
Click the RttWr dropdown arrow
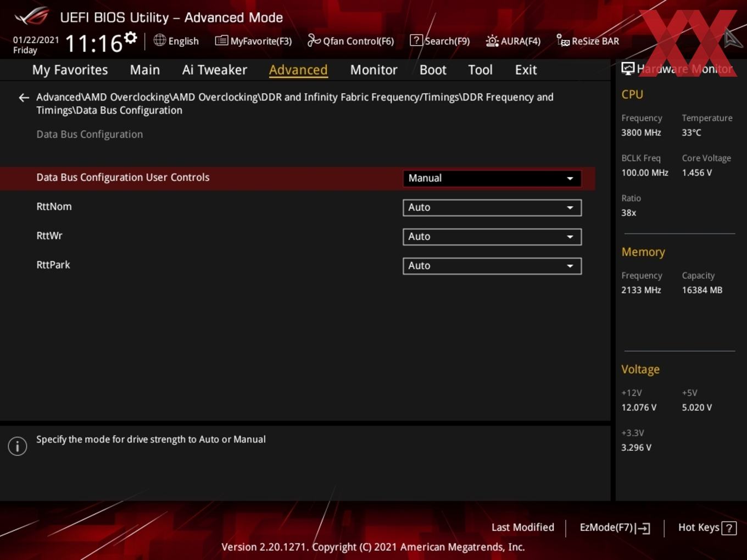(570, 237)
